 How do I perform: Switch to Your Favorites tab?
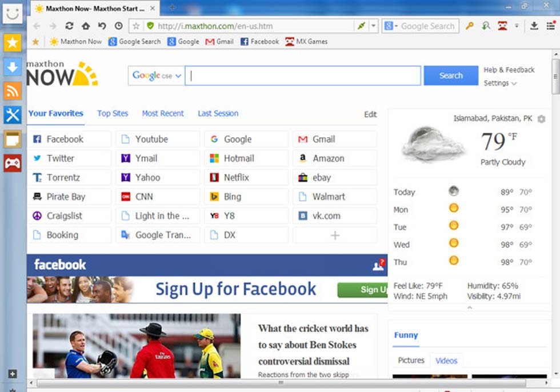56,114
